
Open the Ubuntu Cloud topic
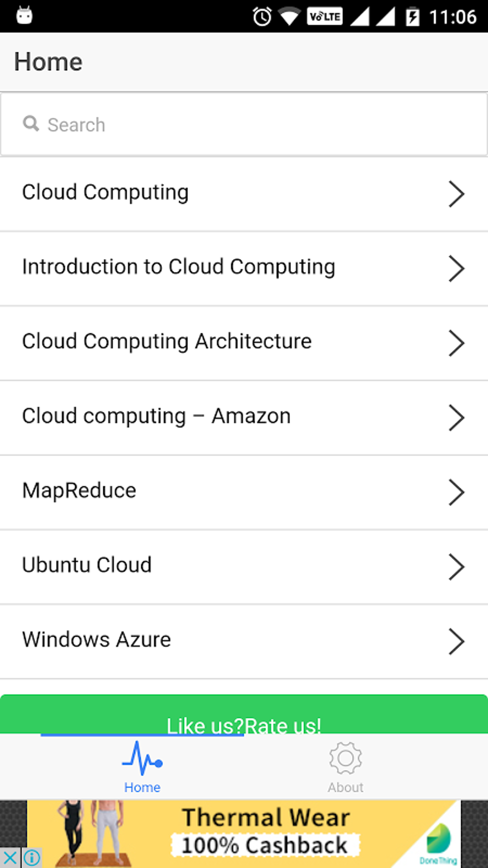tap(87, 565)
